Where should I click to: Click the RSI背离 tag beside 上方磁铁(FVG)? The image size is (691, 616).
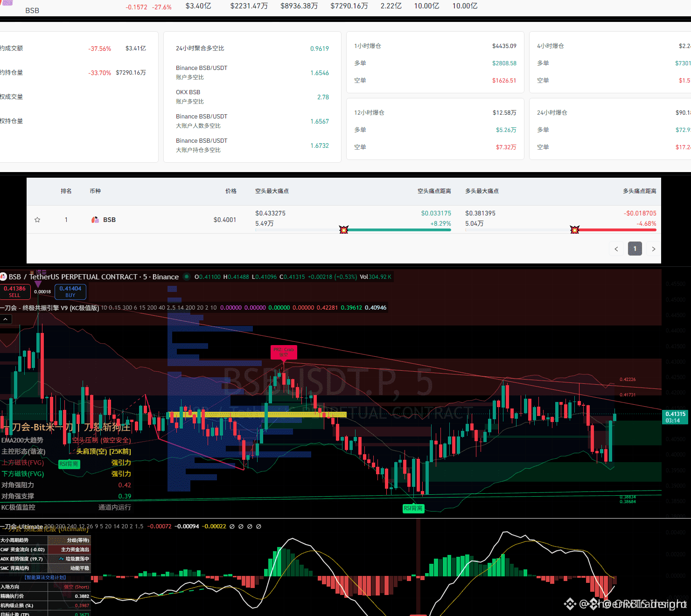click(69, 464)
